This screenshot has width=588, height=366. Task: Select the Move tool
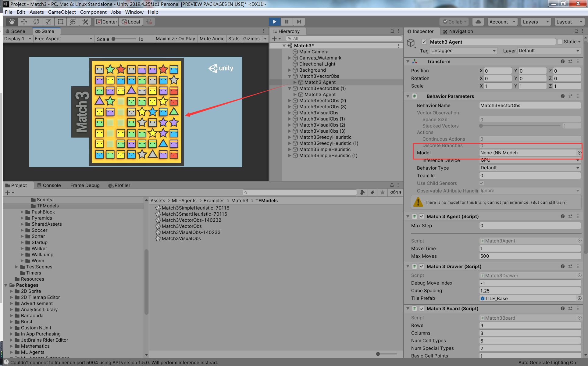pyautogui.click(x=24, y=21)
